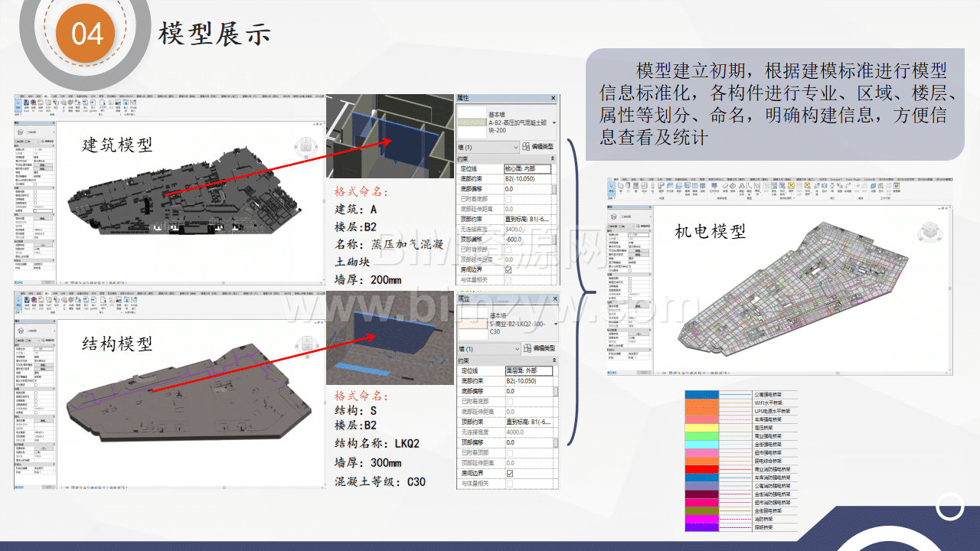980x551 pixels.
Task: Click the 照明桥架 purple legend swatch
Action: (x=702, y=527)
